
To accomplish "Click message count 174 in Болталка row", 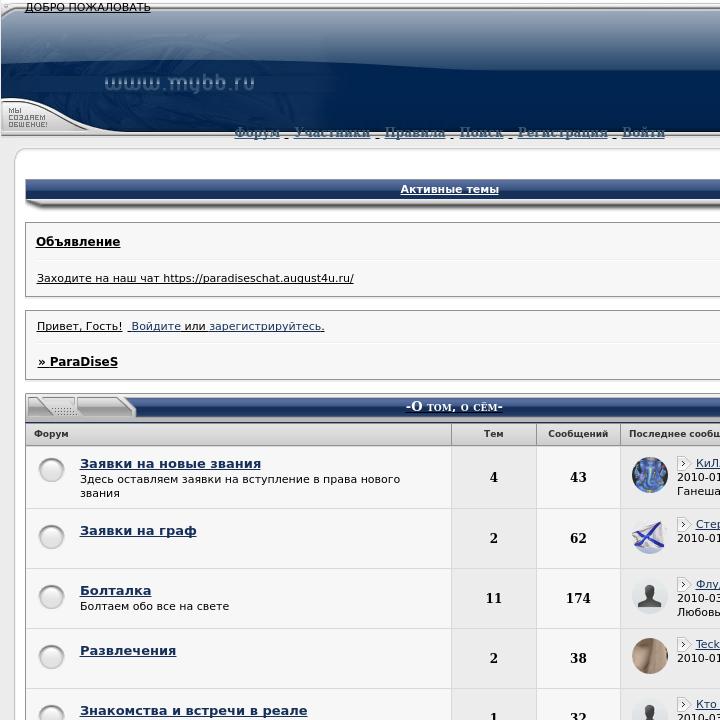I will [x=578, y=598].
